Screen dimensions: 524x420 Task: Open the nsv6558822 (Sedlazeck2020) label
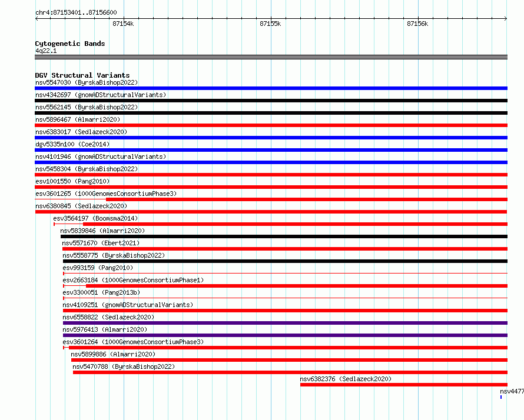[x=108, y=317]
